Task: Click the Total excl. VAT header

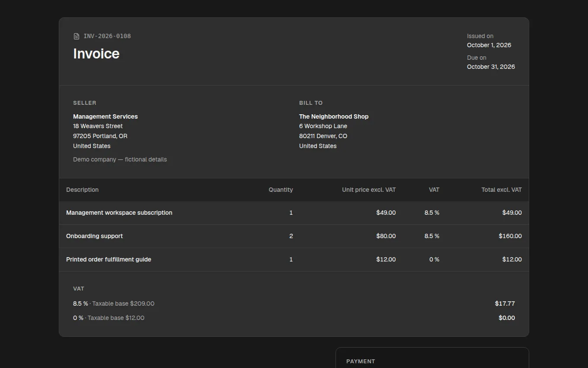Action: click(x=502, y=190)
